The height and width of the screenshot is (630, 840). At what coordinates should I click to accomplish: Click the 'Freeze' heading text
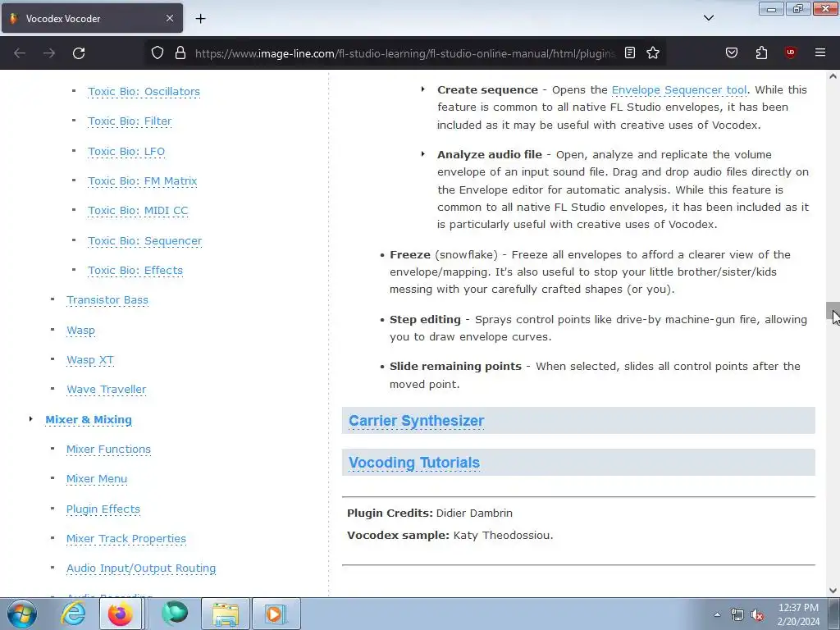point(410,255)
